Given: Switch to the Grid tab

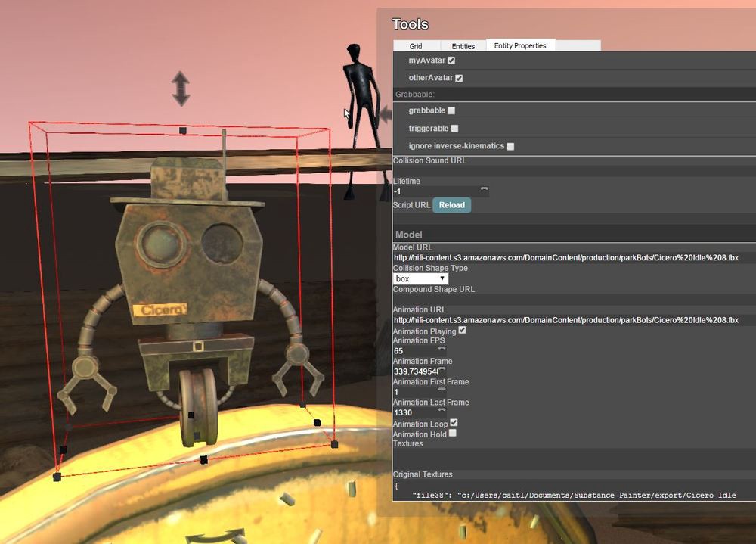Looking at the screenshot, I should point(416,46).
